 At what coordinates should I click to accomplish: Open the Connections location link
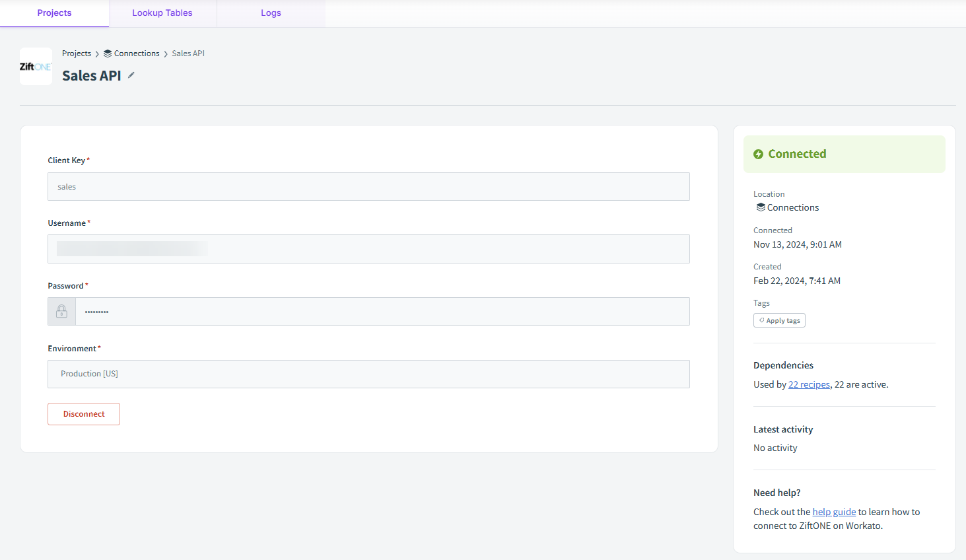[x=793, y=207]
